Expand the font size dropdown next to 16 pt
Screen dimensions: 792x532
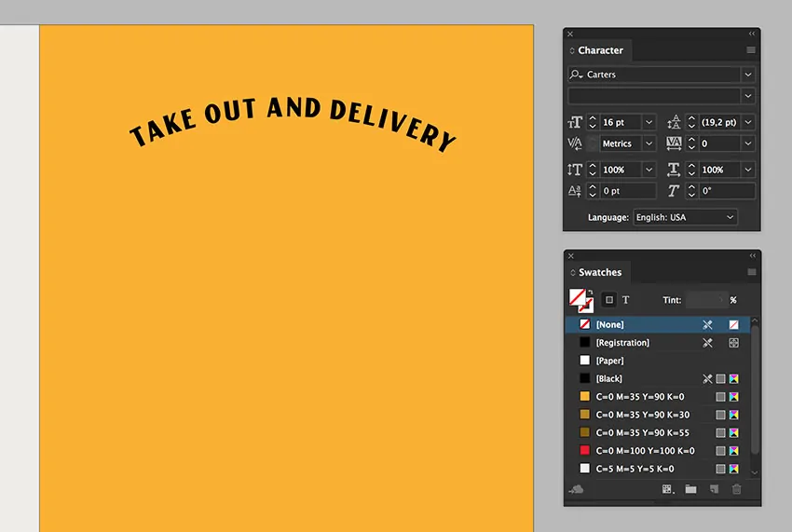[649, 123]
